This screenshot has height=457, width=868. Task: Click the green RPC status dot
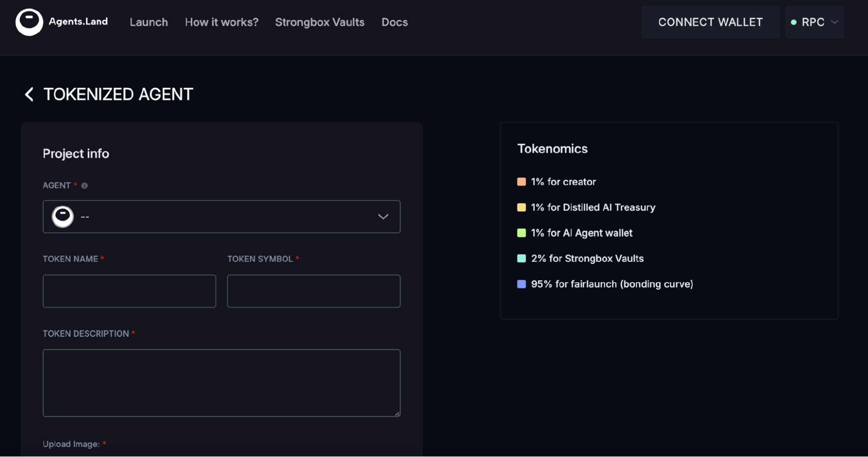pyautogui.click(x=793, y=22)
